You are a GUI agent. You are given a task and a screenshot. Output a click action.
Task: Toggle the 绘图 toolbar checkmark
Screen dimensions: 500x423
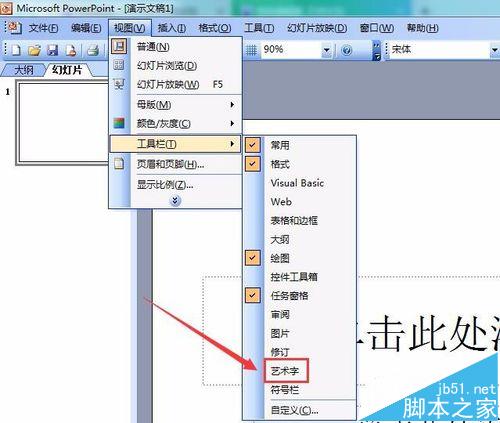point(252,258)
